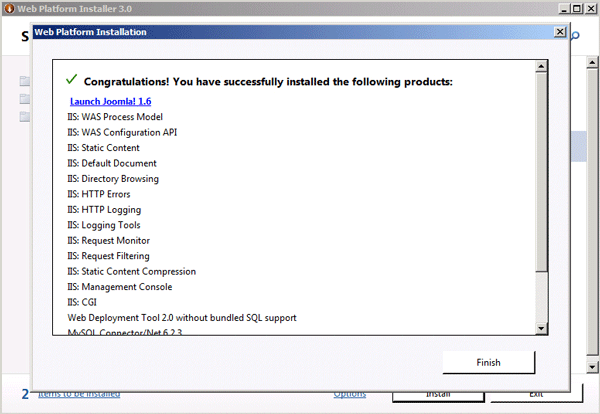Click the scrollbar up arrow
The height and width of the screenshot is (414, 600).
pyautogui.click(x=541, y=67)
